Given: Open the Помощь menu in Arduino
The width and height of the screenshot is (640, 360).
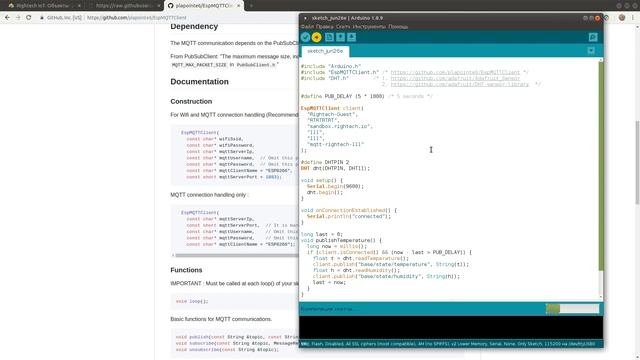Looking at the screenshot, I should [x=398, y=27].
